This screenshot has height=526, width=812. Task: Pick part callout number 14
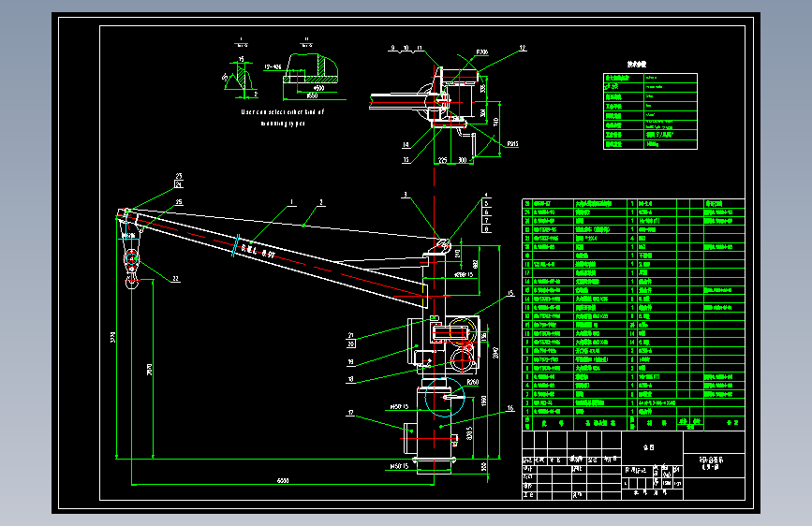click(406, 145)
